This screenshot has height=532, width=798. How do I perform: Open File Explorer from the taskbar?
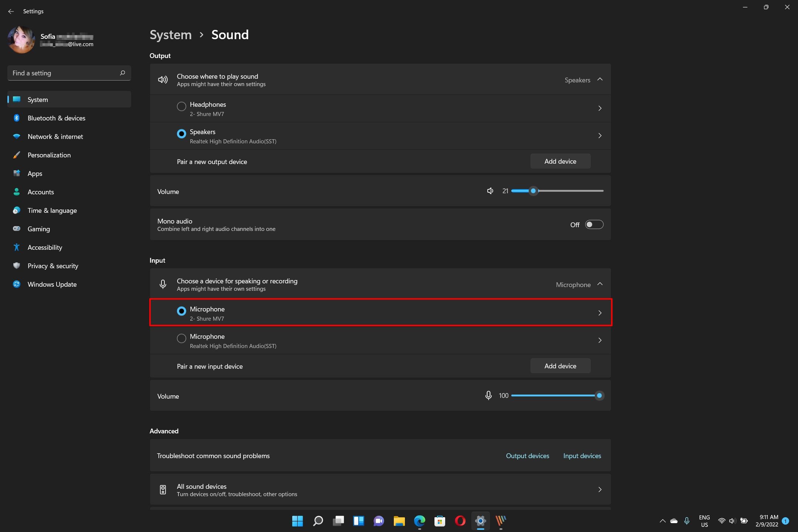399,521
